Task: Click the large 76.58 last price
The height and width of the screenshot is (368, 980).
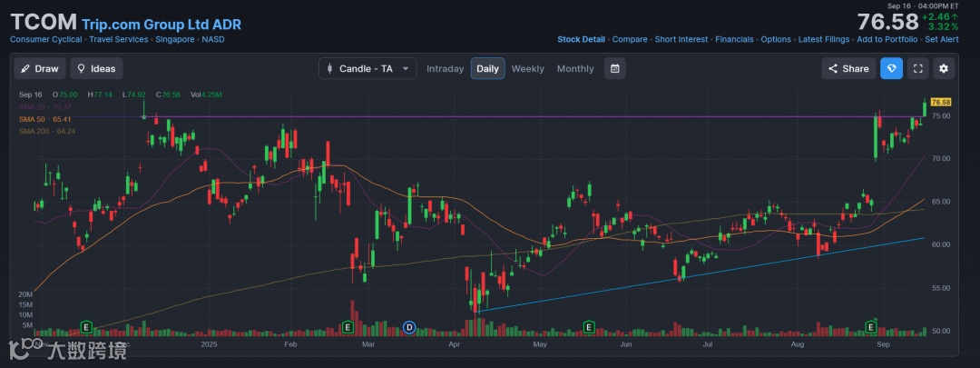Action: pyautogui.click(x=887, y=22)
